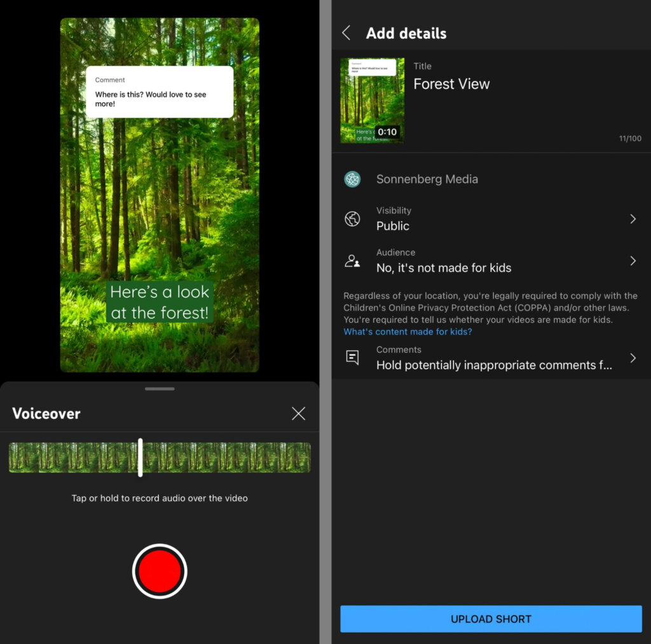The height and width of the screenshot is (644, 651).
Task: Click the Sonnenberg Media channel avatar
Action: click(x=352, y=179)
